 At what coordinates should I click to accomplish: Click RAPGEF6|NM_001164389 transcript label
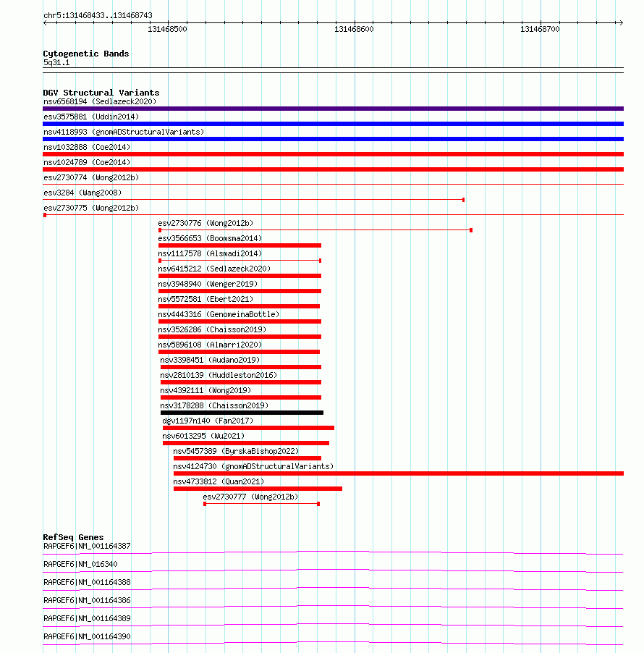87,618
